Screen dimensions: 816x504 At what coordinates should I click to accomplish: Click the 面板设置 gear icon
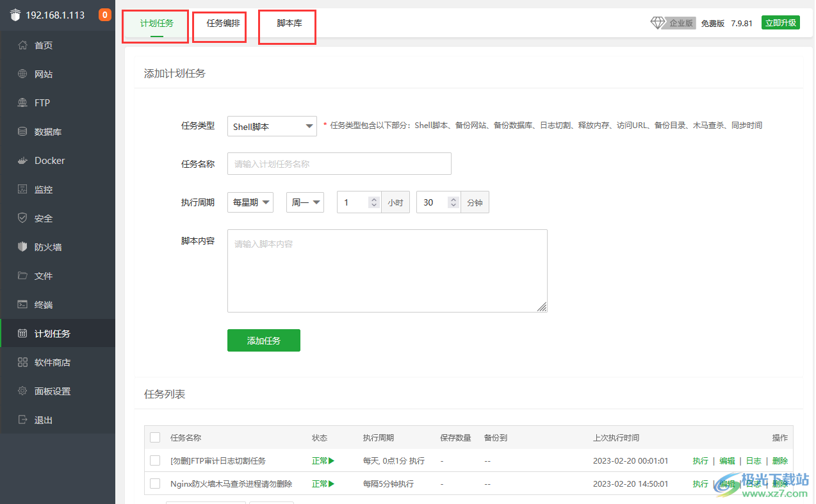tap(22, 391)
